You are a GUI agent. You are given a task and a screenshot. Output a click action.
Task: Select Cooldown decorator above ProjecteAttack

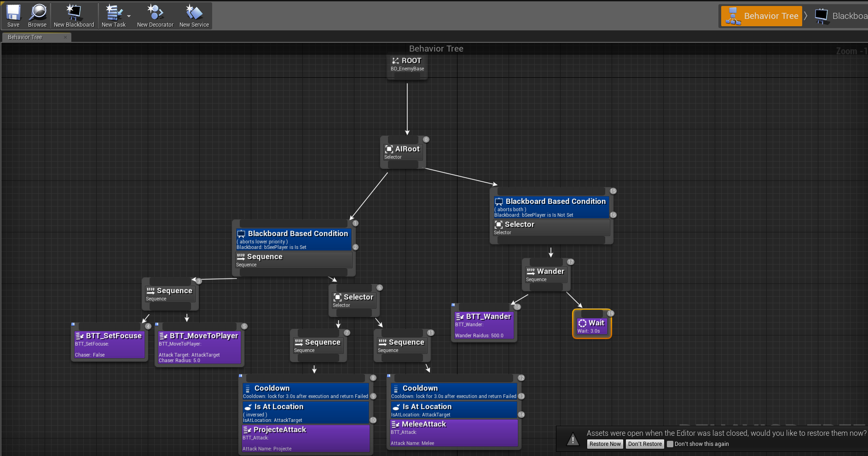click(306, 392)
